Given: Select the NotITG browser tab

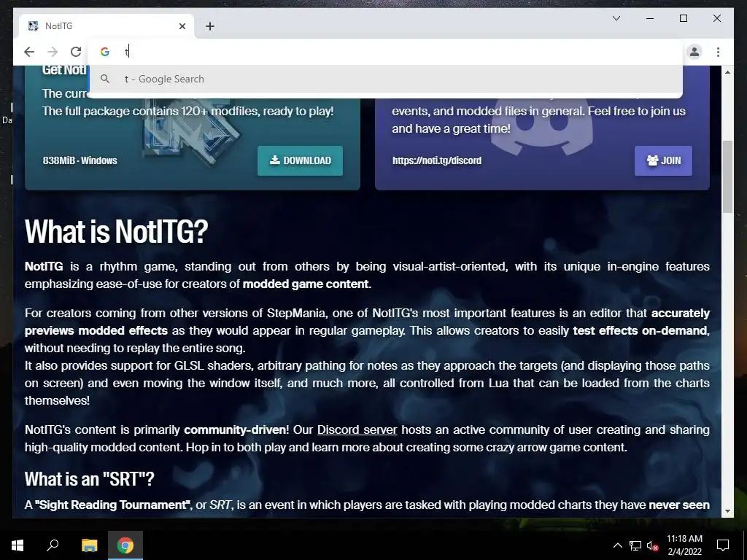Looking at the screenshot, I should click(x=107, y=26).
